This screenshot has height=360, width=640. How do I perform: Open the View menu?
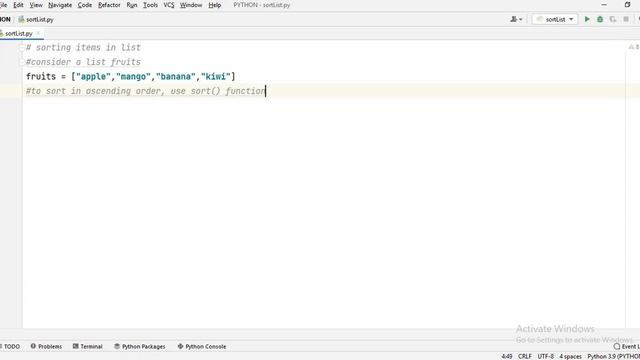pyautogui.click(x=36, y=5)
